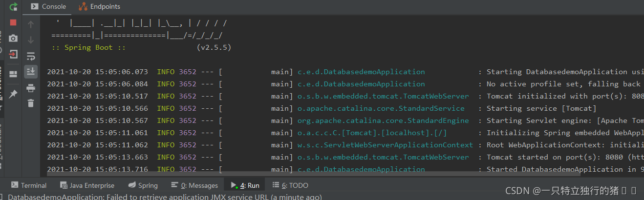This screenshot has width=644, height=200.
Task: Click the JMX service URL status message
Action: coord(165,197)
